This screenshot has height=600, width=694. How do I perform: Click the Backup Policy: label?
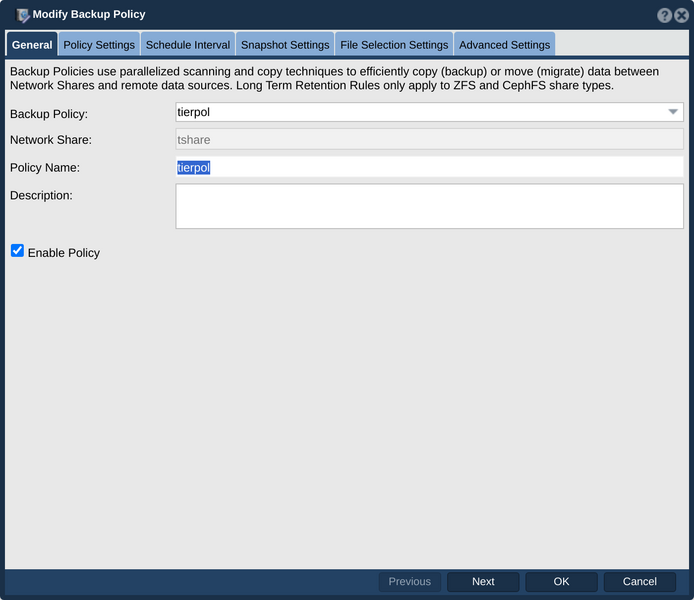49,114
